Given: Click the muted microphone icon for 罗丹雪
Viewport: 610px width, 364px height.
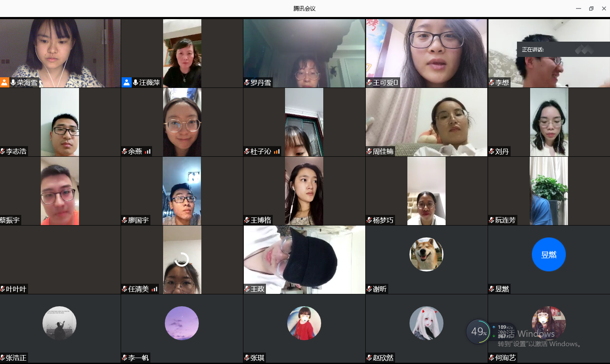Looking at the screenshot, I should pos(247,83).
